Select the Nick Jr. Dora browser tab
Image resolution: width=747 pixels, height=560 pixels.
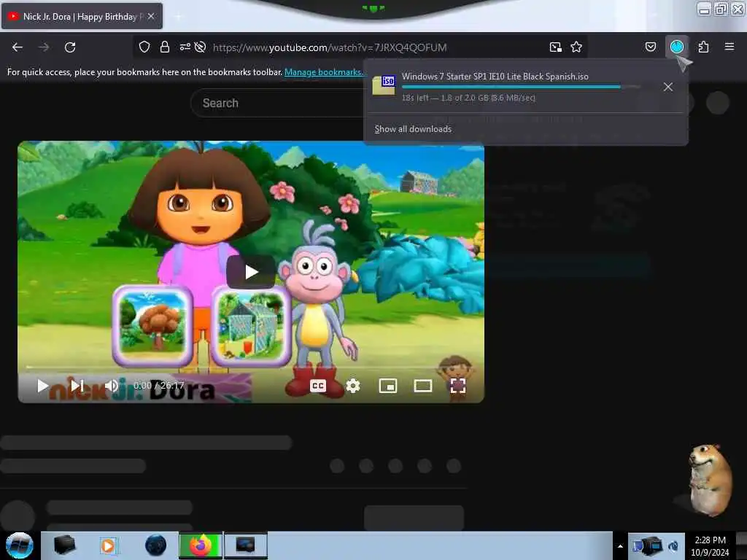point(81,16)
